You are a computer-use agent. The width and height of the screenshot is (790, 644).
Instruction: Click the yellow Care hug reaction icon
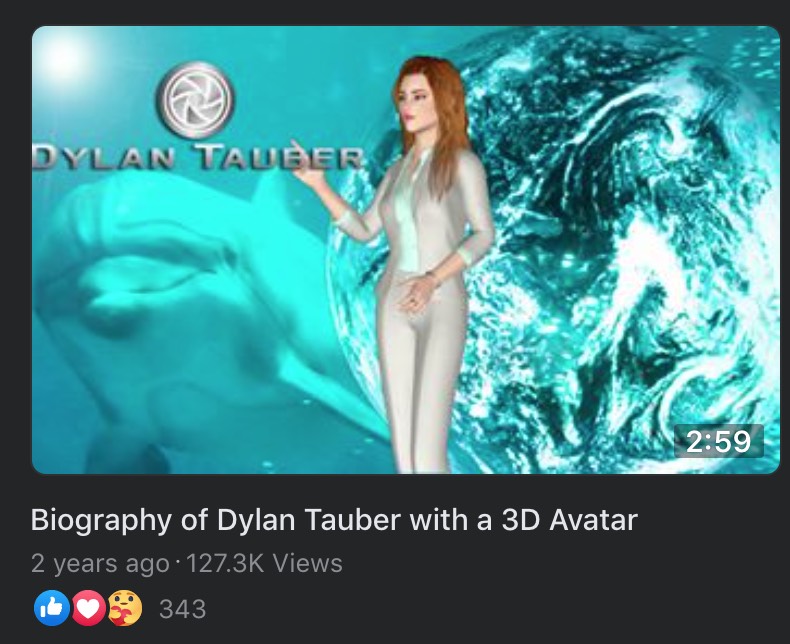(125, 608)
